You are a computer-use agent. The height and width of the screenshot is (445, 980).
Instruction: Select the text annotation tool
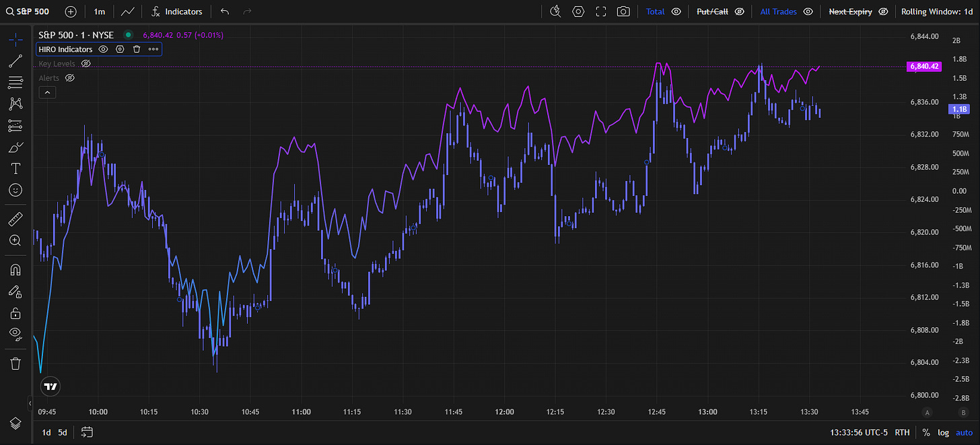[x=15, y=168]
